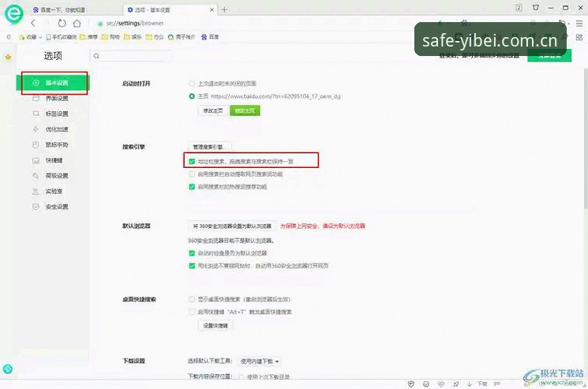
Task: Click the shield icon in status bar
Action: coord(411,383)
